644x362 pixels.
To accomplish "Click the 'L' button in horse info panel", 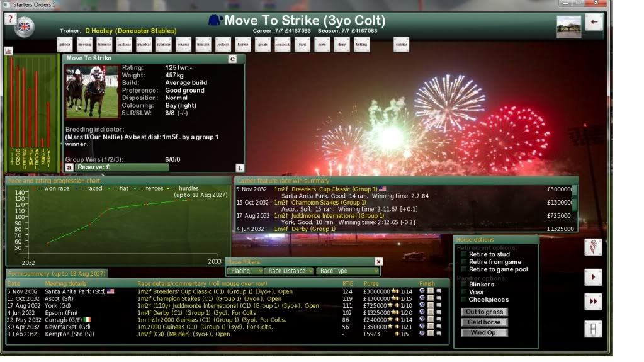I will point(240,167).
